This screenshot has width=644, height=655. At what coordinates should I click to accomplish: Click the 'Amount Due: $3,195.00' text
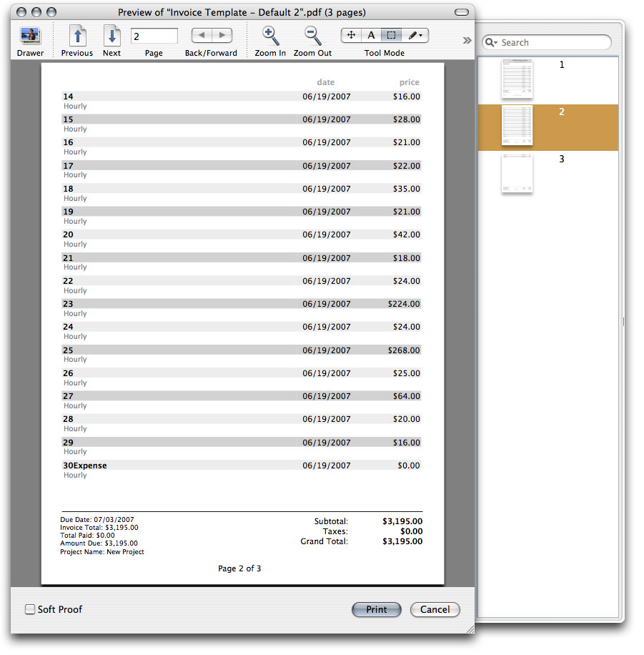click(x=99, y=543)
